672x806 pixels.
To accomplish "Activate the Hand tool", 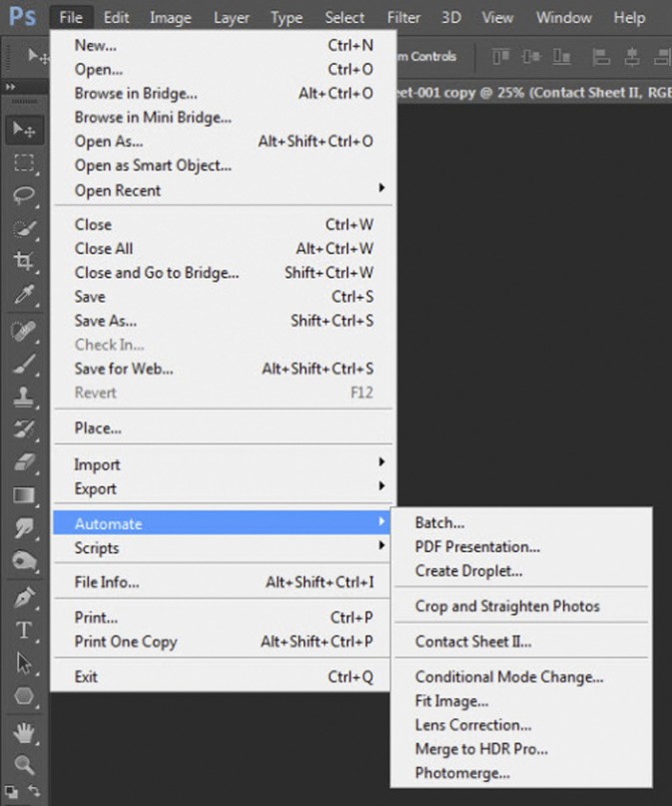I will click(24, 733).
